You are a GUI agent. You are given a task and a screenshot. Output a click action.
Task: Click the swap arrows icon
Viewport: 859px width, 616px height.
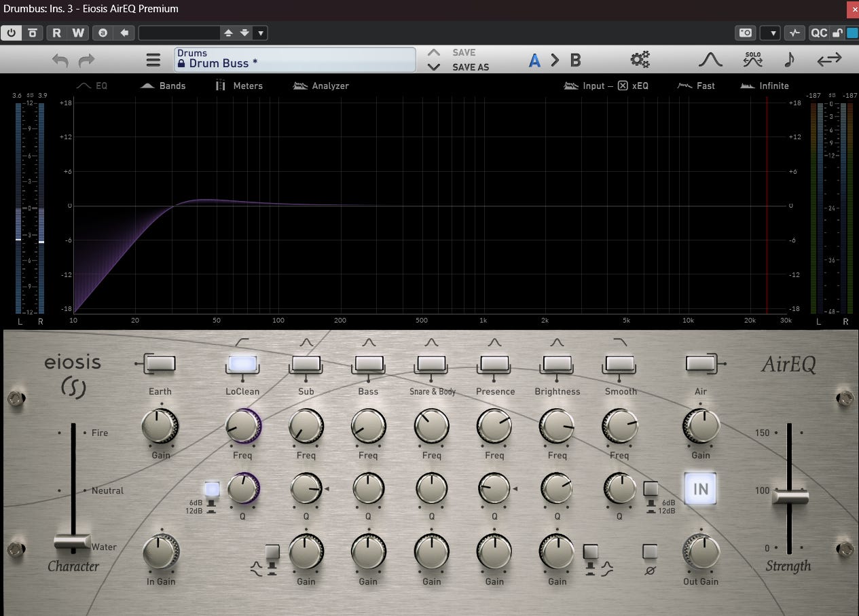(829, 60)
